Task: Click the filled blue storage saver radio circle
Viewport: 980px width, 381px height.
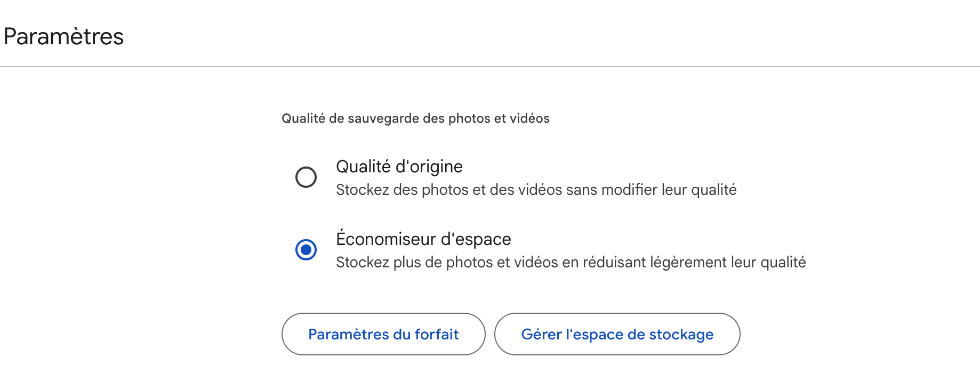Action: coord(306,250)
